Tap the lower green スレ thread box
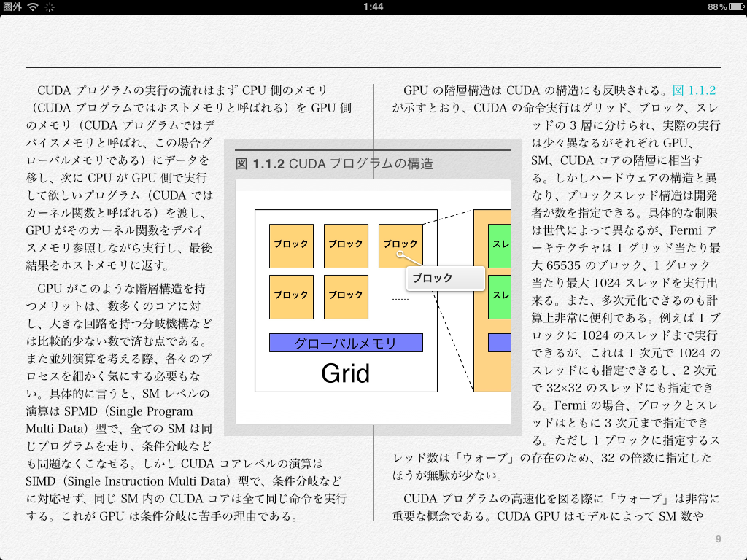This screenshot has width=747, height=560. tap(500, 297)
